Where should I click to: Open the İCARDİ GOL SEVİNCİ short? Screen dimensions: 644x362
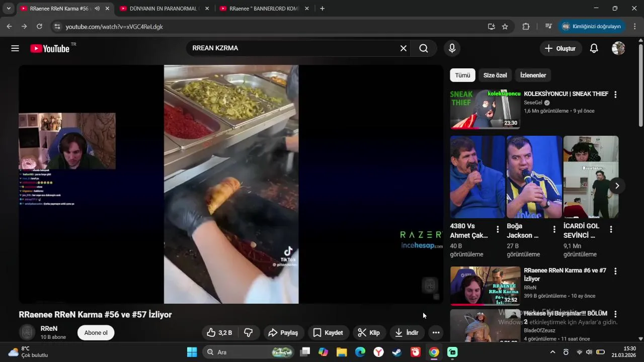coord(591,176)
